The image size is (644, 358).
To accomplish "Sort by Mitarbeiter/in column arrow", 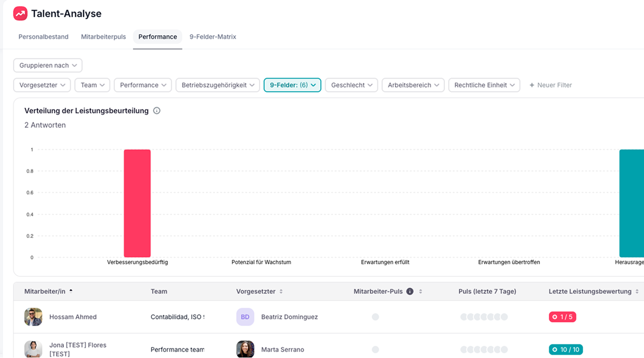I will 71,291.
